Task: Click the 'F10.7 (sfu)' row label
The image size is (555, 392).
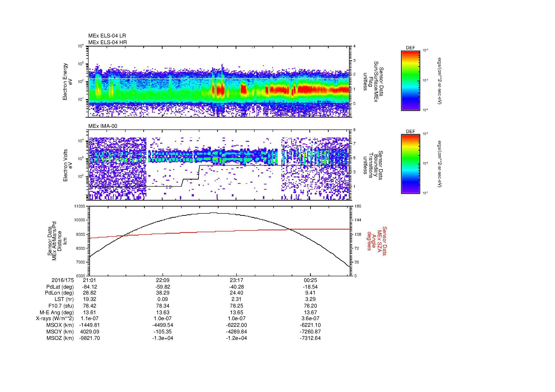Action: tap(61, 306)
